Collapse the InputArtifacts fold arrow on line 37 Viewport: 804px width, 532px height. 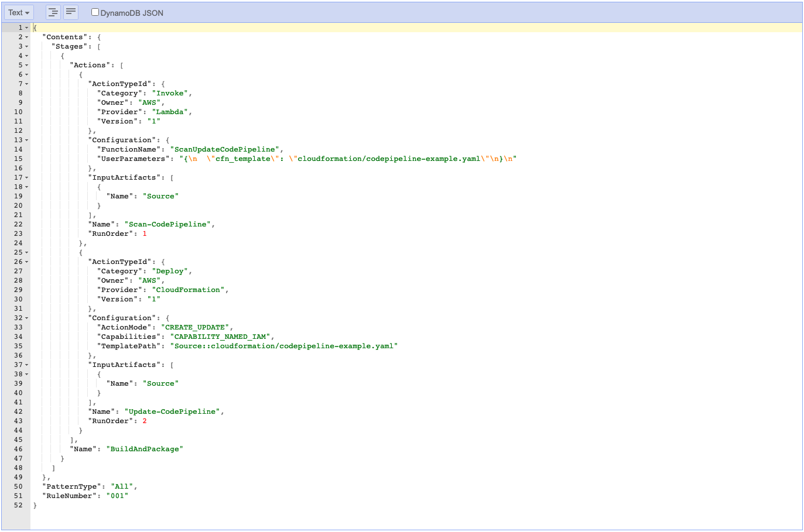pos(26,365)
